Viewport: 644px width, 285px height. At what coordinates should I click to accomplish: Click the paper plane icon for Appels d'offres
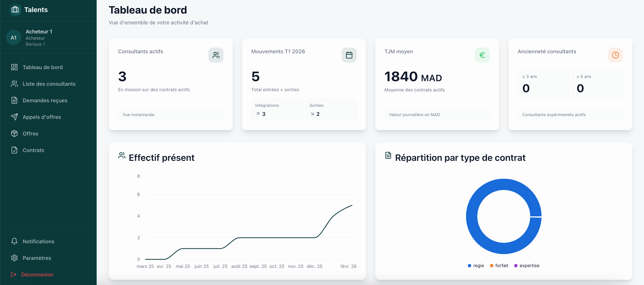pyautogui.click(x=14, y=117)
